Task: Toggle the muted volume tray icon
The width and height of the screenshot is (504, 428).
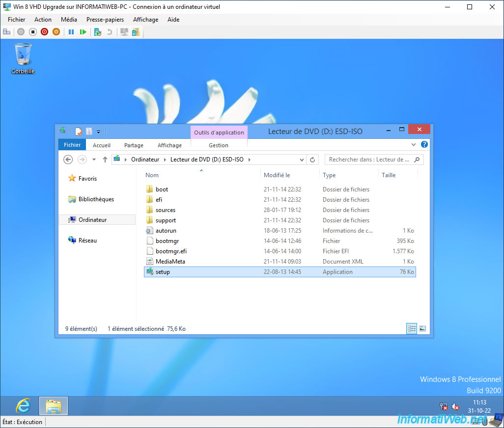Action: point(455,406)
